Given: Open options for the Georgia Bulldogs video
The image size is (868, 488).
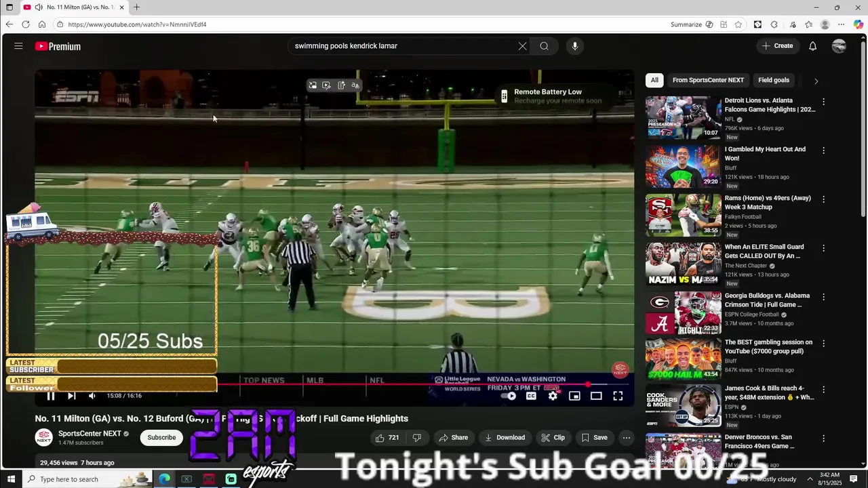Looking at the screenshot, I should point(824,297).
